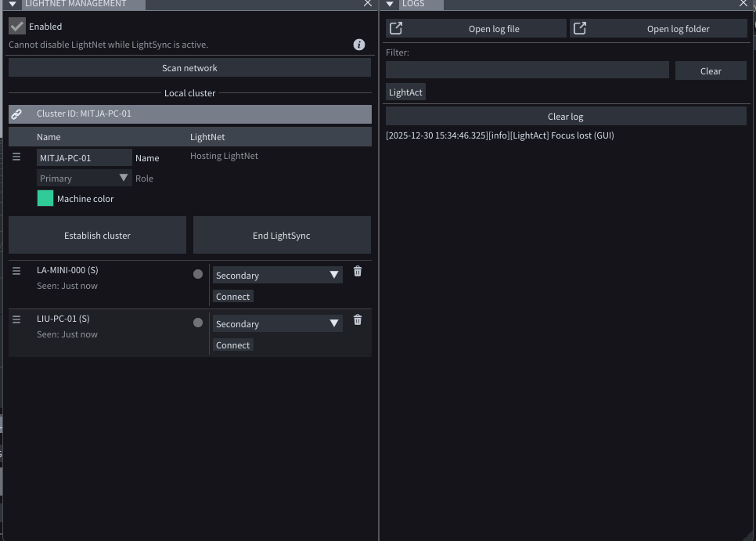Click the drag handle for LIU-PC-01
756x541 pixels.
pyautogui.click(x=16, y=319)
